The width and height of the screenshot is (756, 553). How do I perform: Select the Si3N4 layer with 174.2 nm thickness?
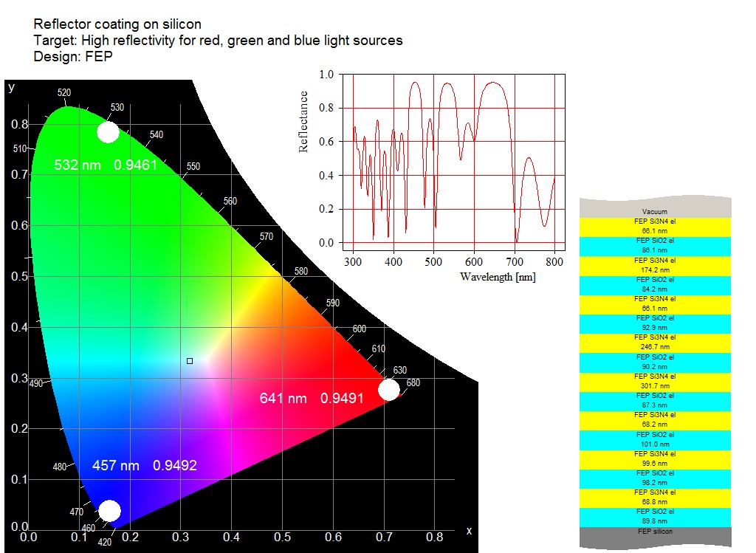[x=655, y=266]
